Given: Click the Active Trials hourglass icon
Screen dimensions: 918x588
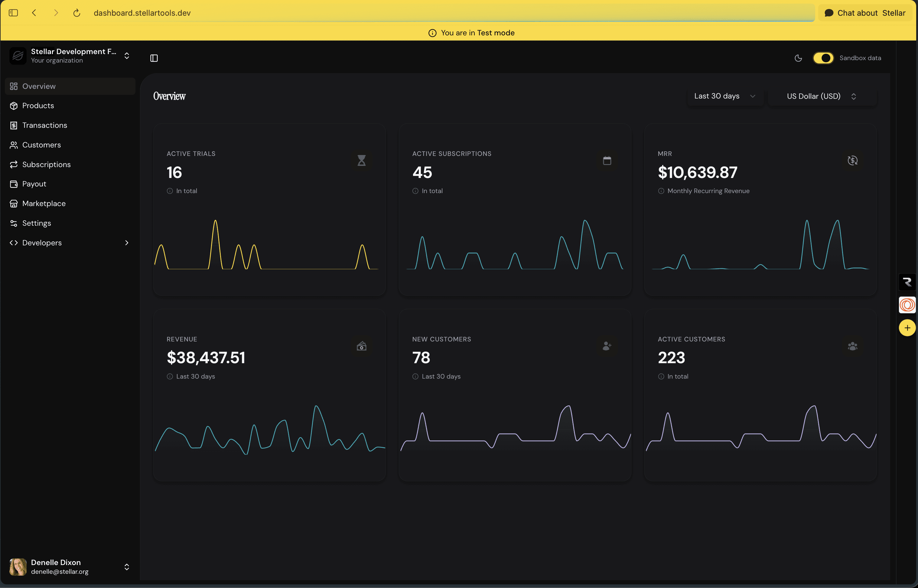Looking at the screenshot, I should click(361, 160).
